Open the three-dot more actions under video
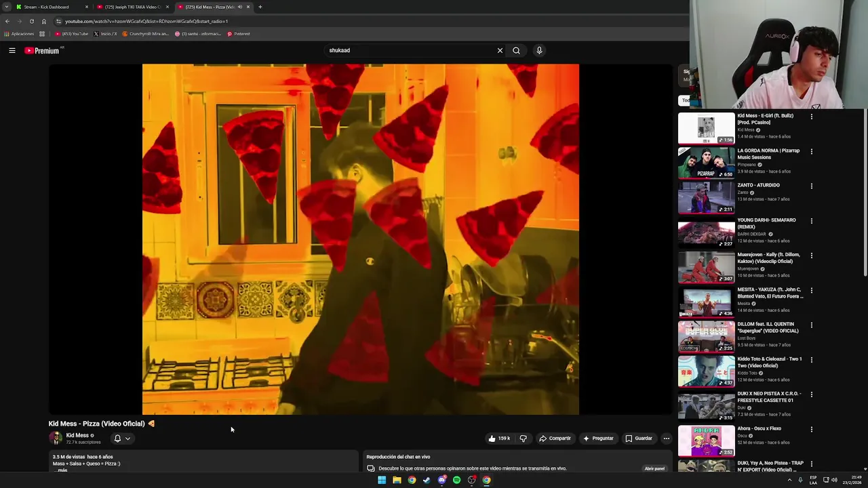868x488 pixels. [666, 439]
